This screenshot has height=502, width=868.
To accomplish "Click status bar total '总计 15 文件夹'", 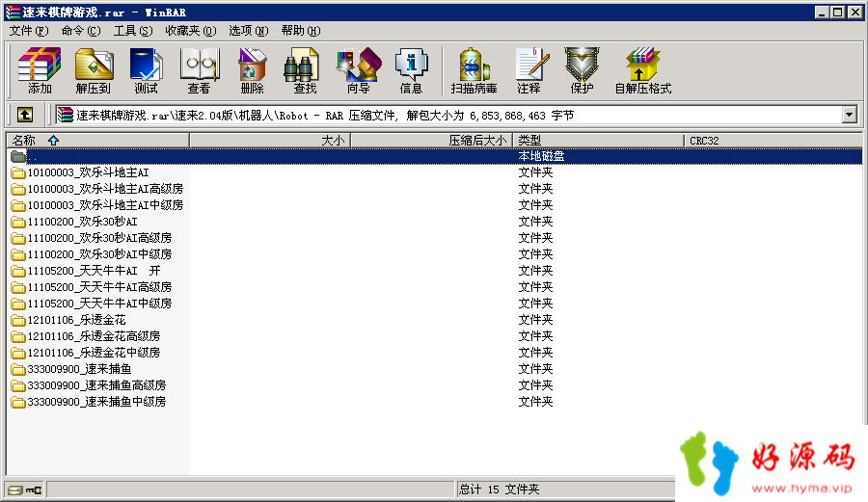I will point(499,489).
